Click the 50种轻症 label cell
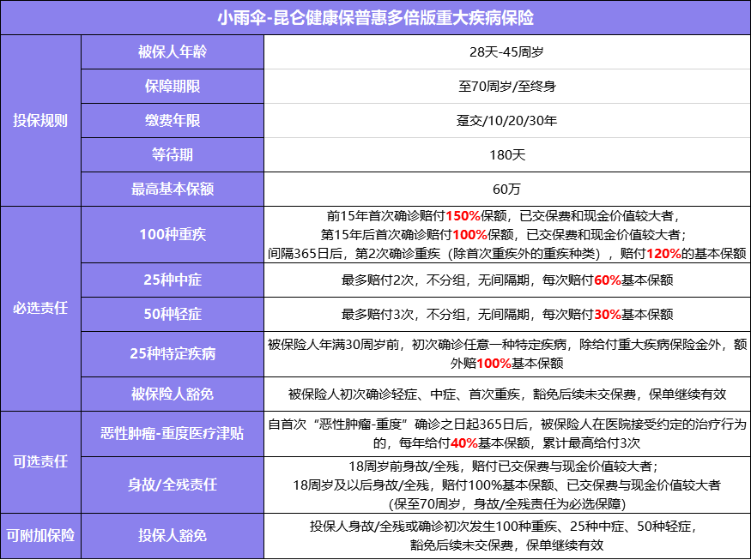Viewport: 751px width, 560px height. tap(173, 314)
